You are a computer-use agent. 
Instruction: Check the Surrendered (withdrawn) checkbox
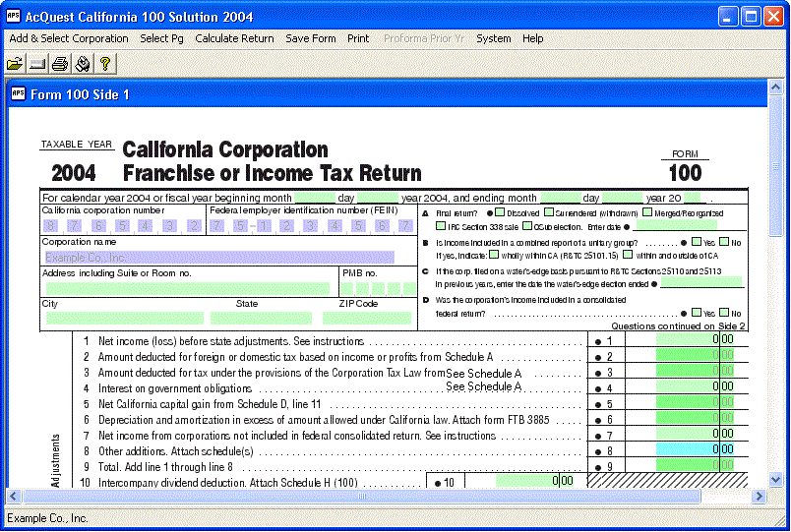pos(548,212)
